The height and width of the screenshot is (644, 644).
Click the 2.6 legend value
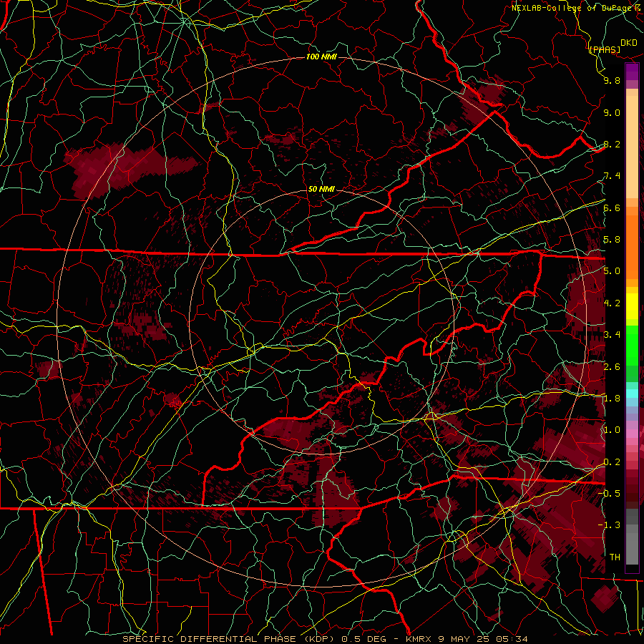pyautogui.click(x=612, y=366)
